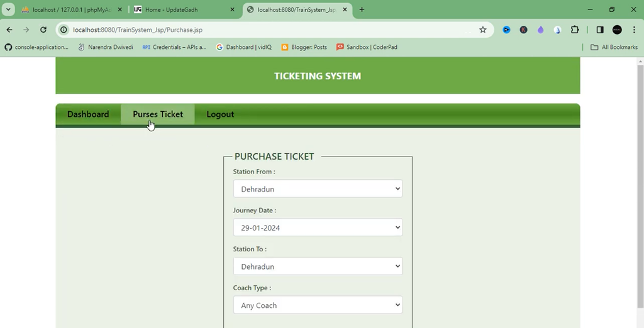Click the Logout menu item
This screenshot has height=328, width=644.
pos(220,114)
